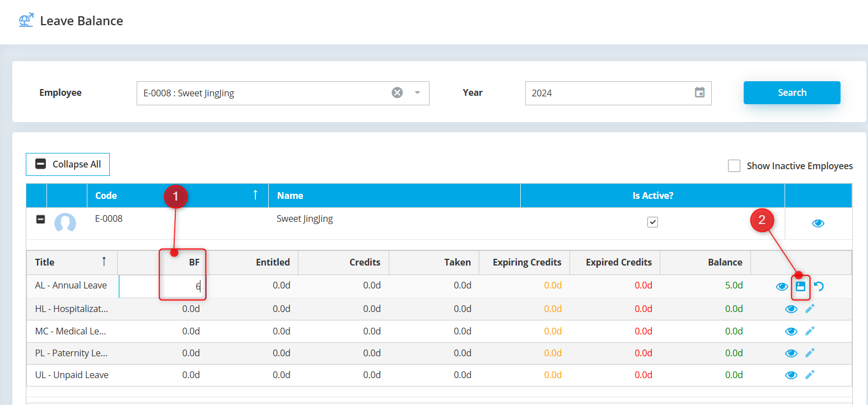
Task: Edit the HL Hospitalization row pencil icon
Action: [810, 308]
